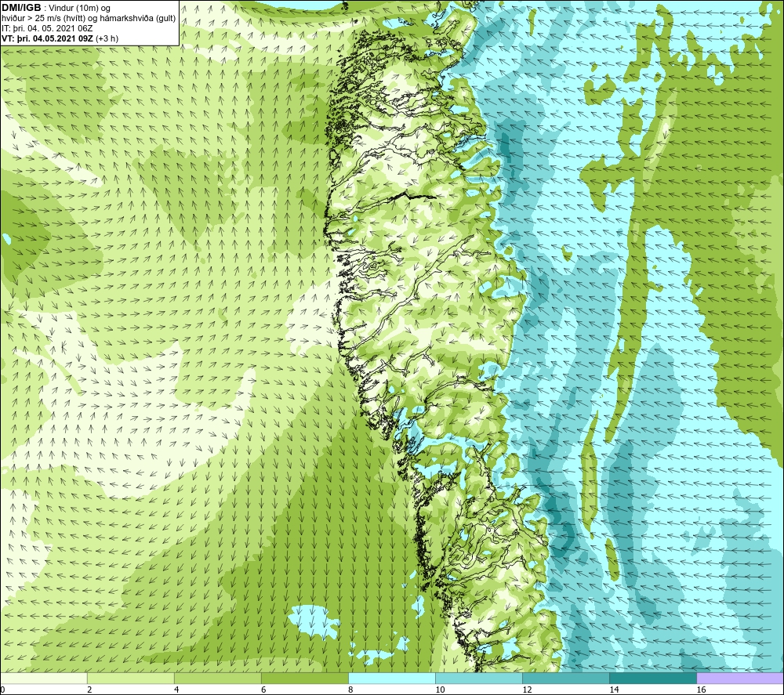
Task: Click the 10–12 m/s turquoise legend swatch
Action: [x=478, y=679]
